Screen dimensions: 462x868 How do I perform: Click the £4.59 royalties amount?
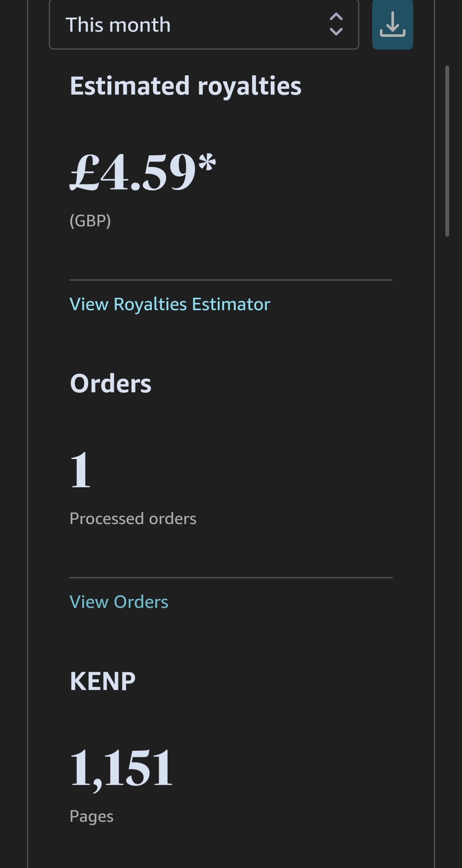[133, 172]
